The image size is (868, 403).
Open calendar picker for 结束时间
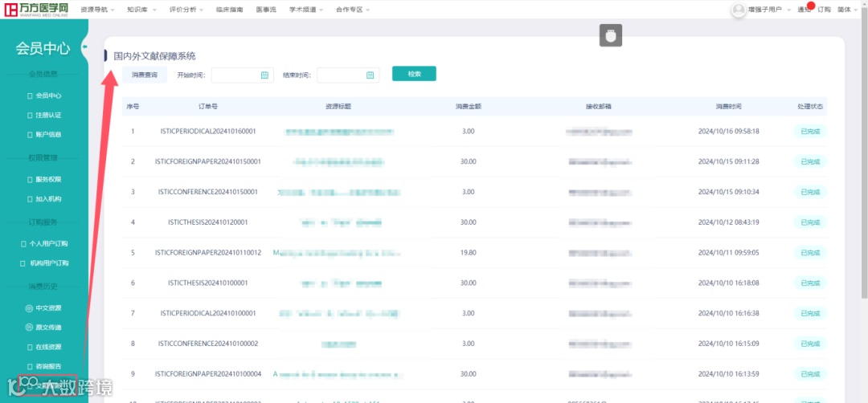tap(371, 75)
